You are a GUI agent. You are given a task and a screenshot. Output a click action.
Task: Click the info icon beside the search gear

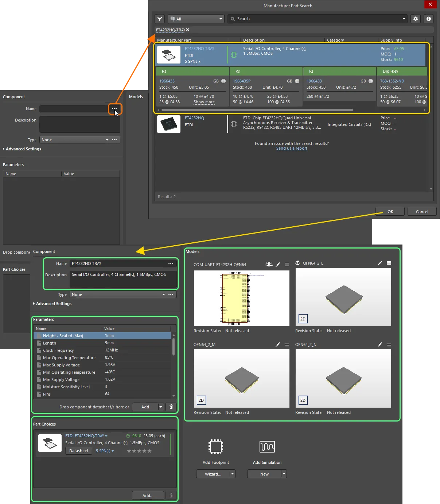tap(429, 19)
